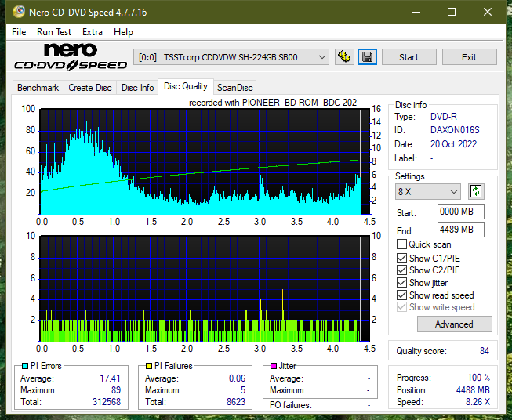Click the refresh speed settings icon
512x420 pixels.
pos(476,191)
